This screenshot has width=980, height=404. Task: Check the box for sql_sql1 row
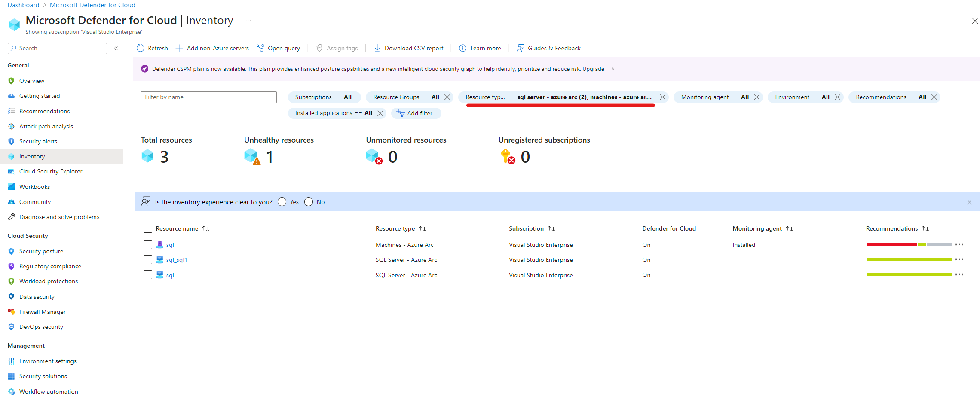pos(148,260)
